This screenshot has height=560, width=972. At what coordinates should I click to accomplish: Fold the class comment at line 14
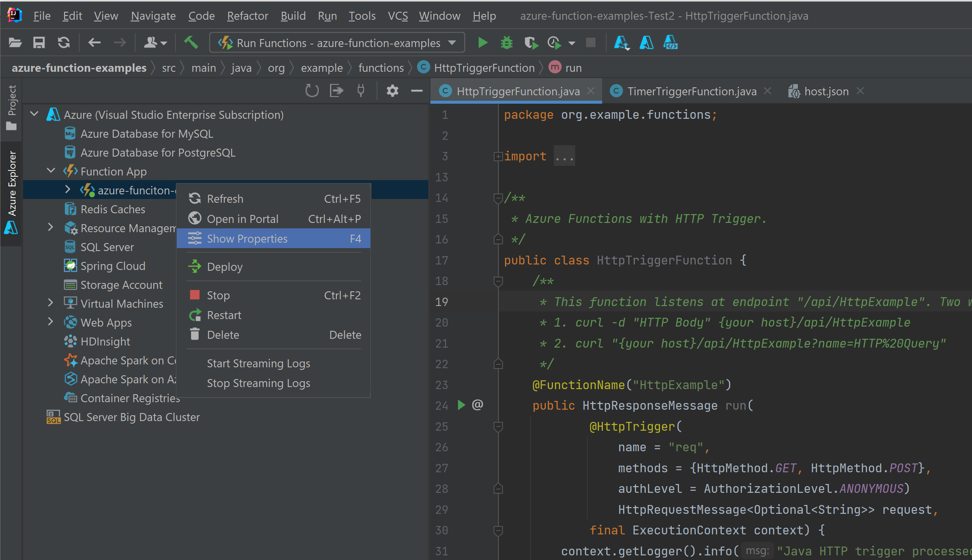click(x=498, y=198)
